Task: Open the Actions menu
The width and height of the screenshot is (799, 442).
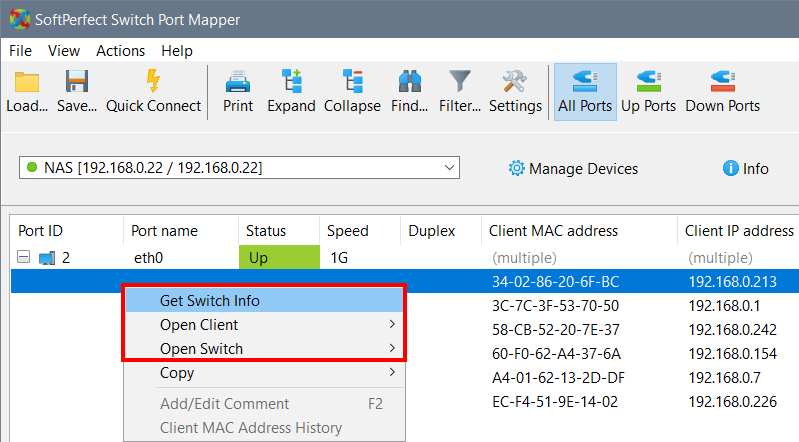Action: pyautogui.click(x=120, y=51)
